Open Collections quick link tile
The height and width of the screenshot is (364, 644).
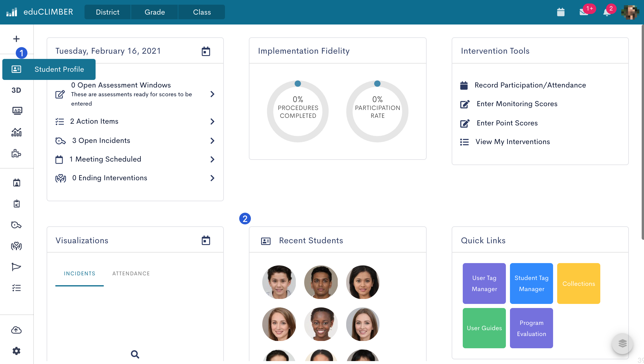click(579, 283)
